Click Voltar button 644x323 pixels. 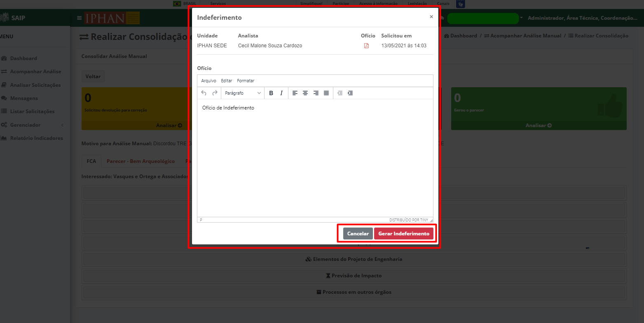(x=93, y=77)
